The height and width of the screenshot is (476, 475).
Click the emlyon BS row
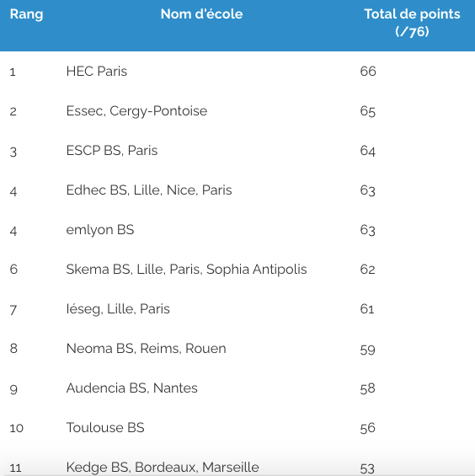click(x=237, y=230)
